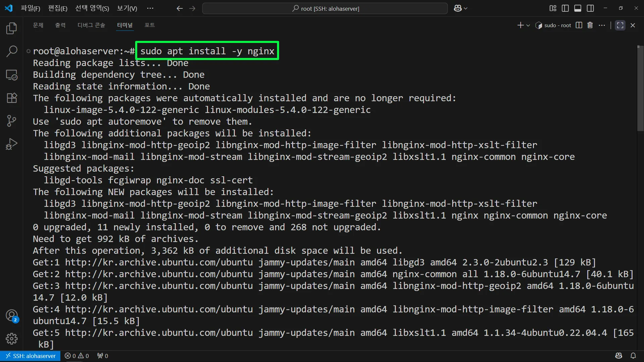Viewport: 644px width, 362px height.
Task: Open Remote Explorer in activity bar
Action: 12,75
